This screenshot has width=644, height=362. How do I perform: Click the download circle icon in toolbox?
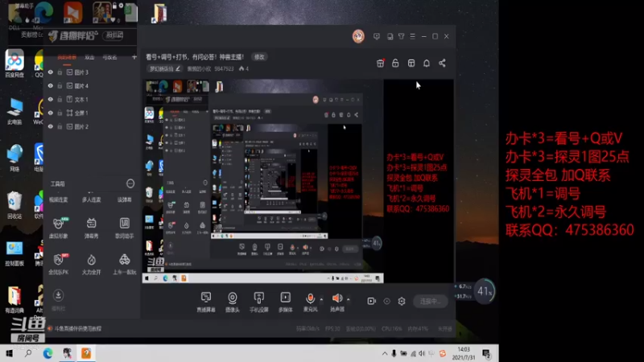pyautogui.click(x=58, y=295)
